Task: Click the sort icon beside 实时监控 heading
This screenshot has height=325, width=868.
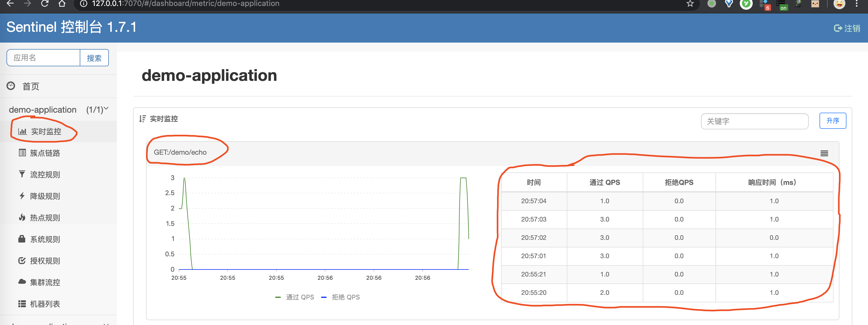Action: click(x=142, y=119)
